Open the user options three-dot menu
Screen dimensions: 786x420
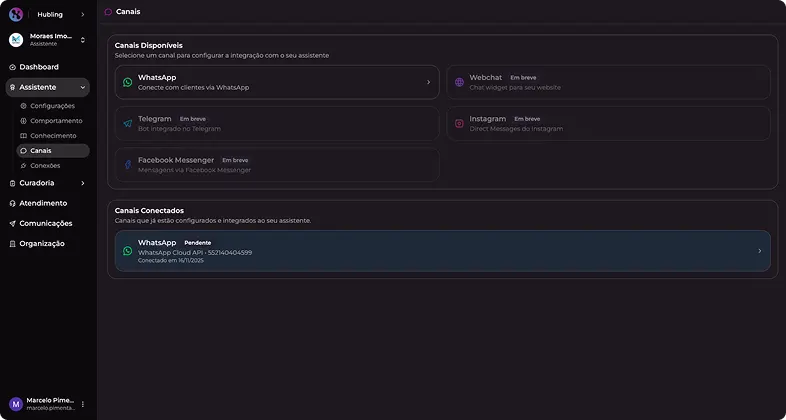83,404
